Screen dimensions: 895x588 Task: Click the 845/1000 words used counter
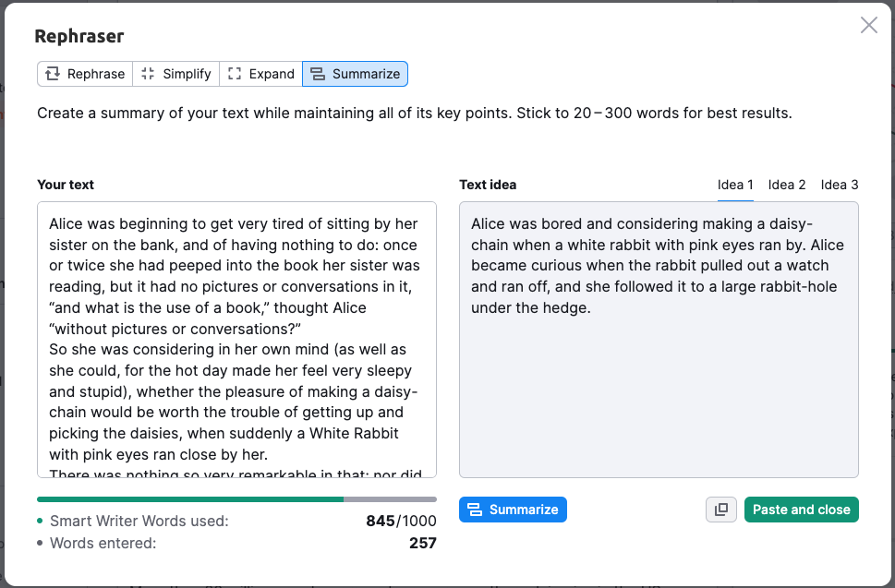click(401, 522)
